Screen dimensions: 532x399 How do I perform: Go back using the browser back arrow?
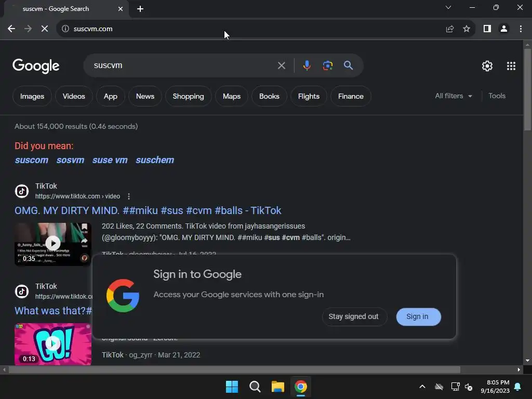point(11,29)
